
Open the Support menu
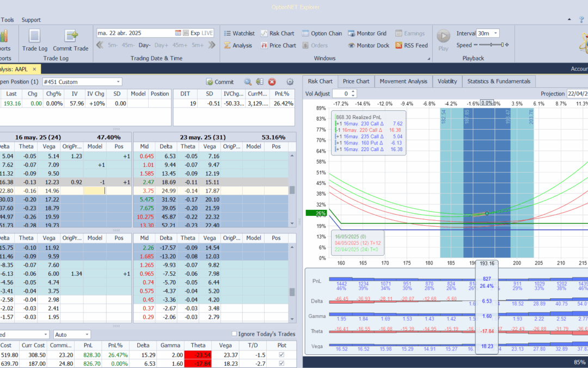tap(31, 20)
